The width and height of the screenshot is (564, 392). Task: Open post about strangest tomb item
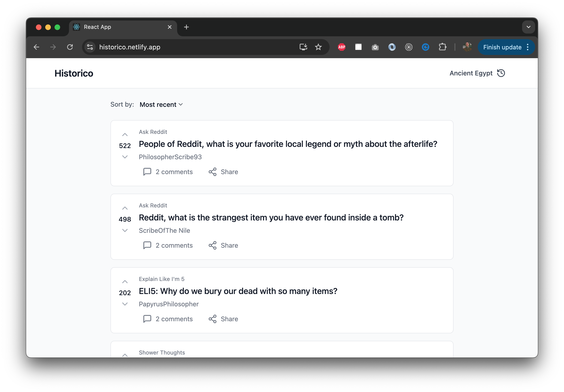click(x=271, y=218)
